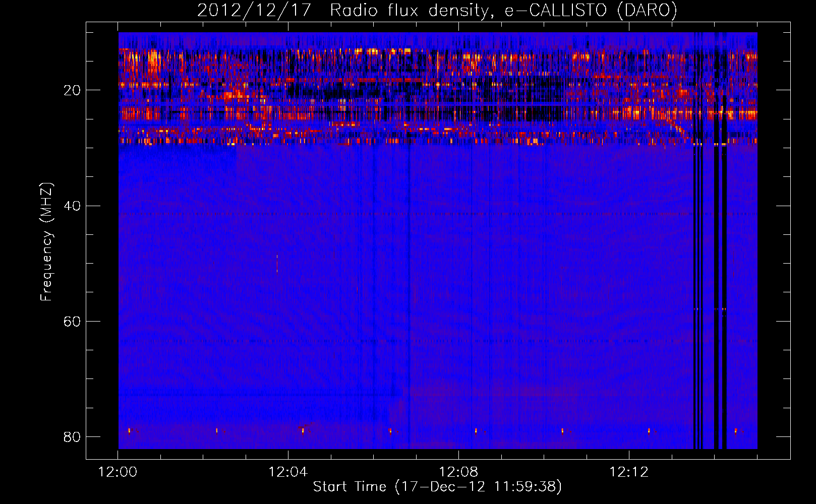The width and height of the screenshot is (816, 504).
Task: Select the 'Frequency (MHZ)' y-axis label
Action: click(46, 242)
